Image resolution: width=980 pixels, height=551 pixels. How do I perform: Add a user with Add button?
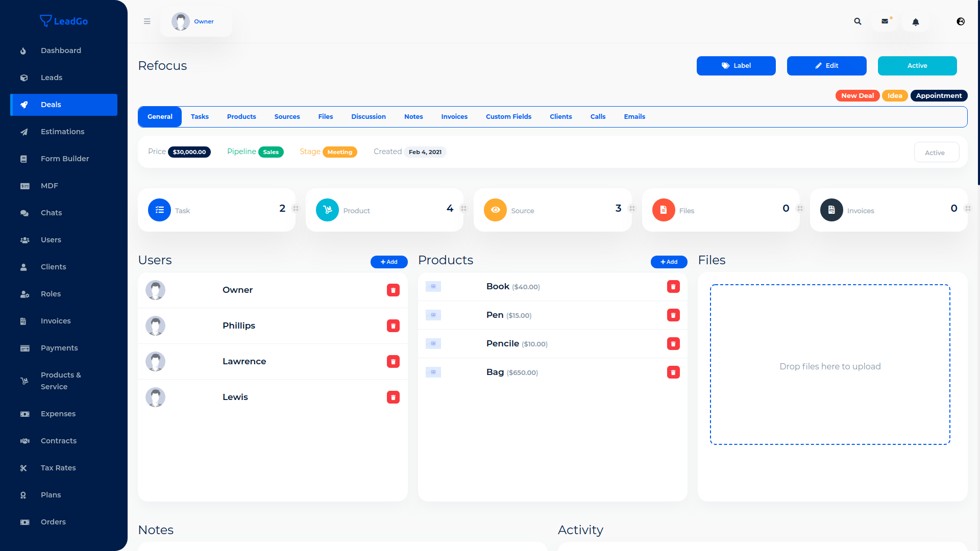coord(389,262)
